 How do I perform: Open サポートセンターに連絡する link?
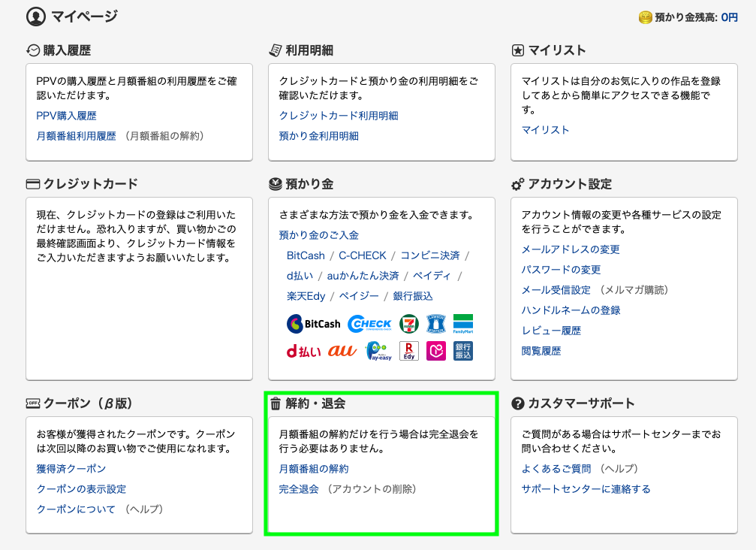(586, 489)
